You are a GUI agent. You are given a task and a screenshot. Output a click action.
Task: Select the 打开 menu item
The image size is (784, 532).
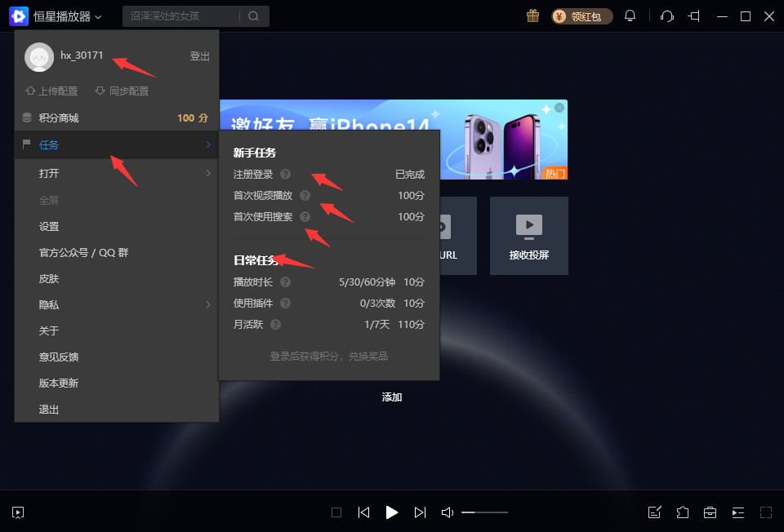(117, 173)
